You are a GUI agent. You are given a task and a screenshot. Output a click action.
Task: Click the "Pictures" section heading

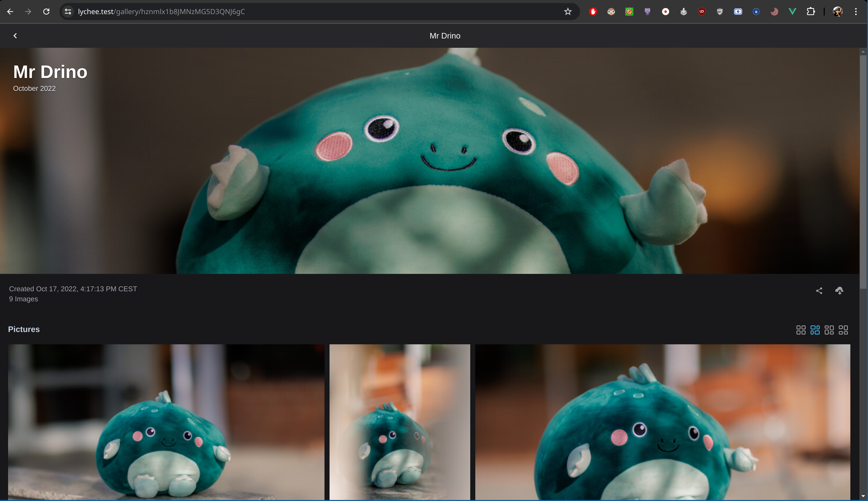[24, 329]
